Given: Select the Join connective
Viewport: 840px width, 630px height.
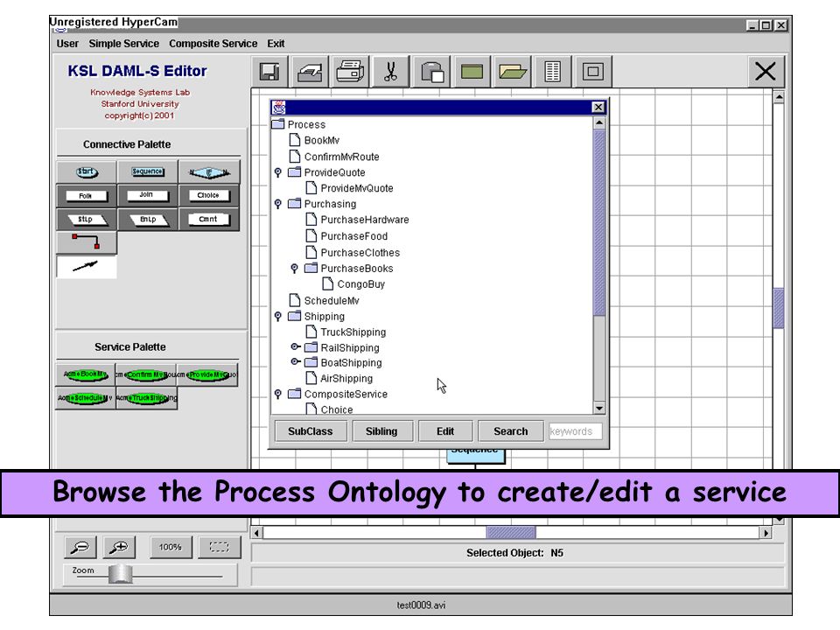Looking at the screenshot, I should (x=147, y=195).
